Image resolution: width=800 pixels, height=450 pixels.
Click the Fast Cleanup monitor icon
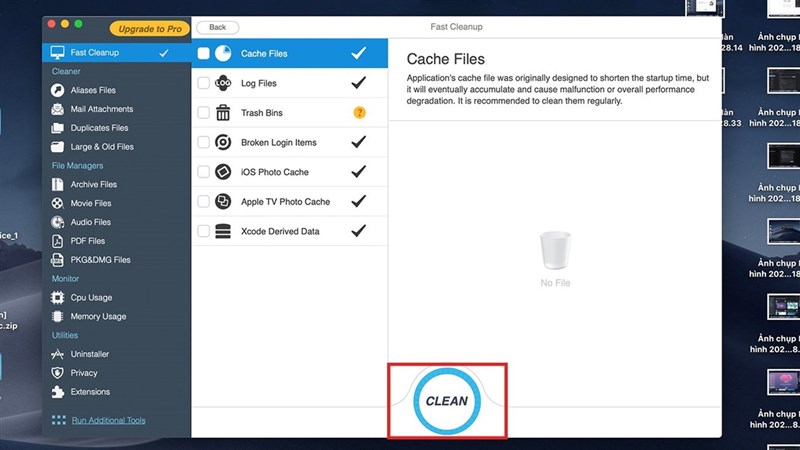click(x=57, y=52)
